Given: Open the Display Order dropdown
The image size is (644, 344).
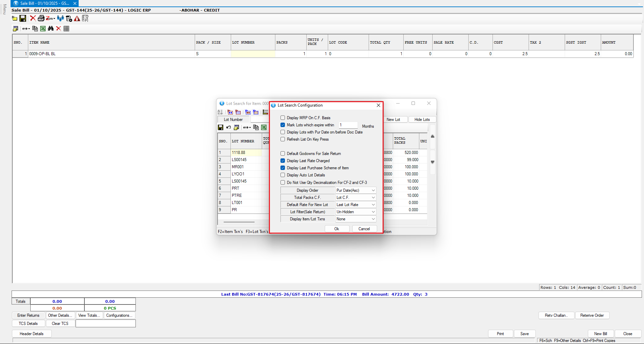Looking at the screenshot, I should click(x=356, y=190).
